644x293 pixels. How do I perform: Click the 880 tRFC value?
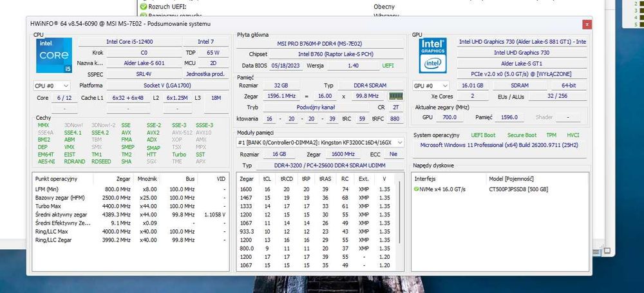(x=395, y=118)
